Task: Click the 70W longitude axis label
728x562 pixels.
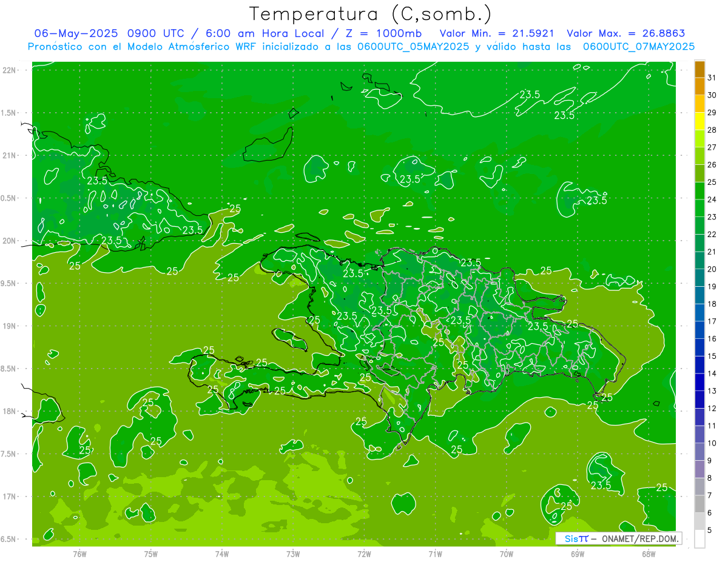Action: (507, 554)
